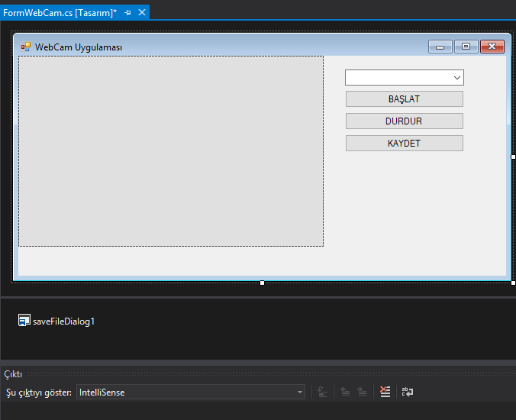516x420 pixels.
Task: Click the KAYDET button
Action: point(404,144)
